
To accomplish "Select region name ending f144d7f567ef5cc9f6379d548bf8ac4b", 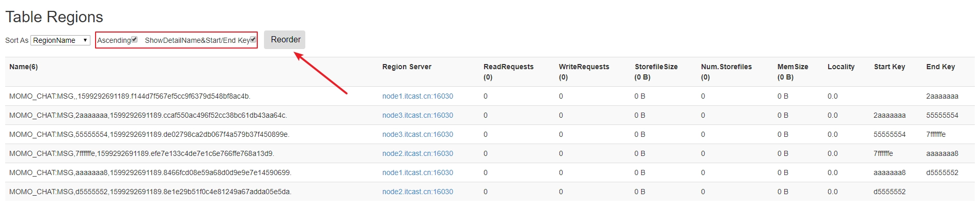I will [130, 96].
